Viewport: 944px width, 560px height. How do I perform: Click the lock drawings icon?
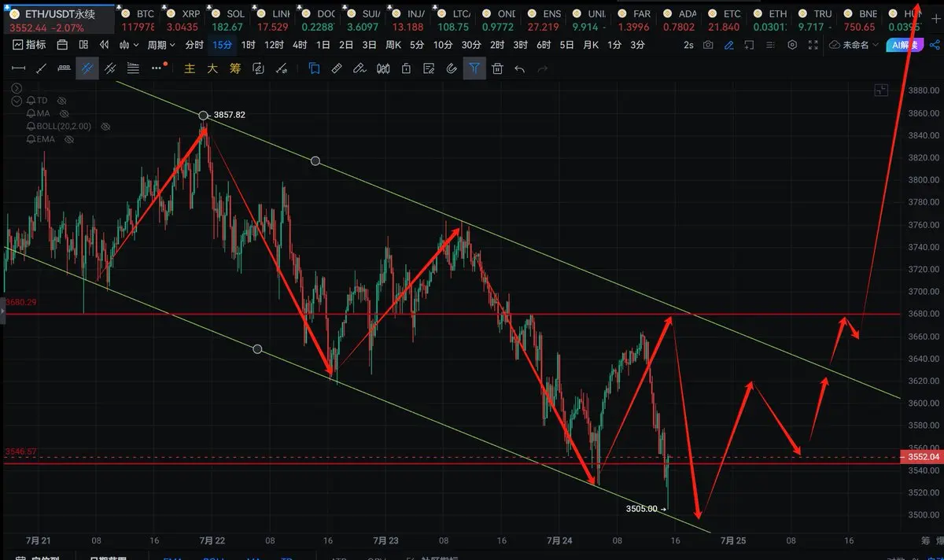pyautogui.click(x=406, y=68)
